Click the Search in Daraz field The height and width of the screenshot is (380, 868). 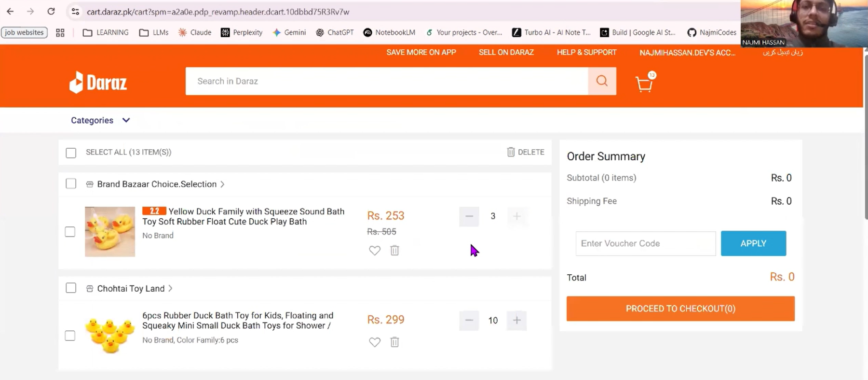(387, 81)
